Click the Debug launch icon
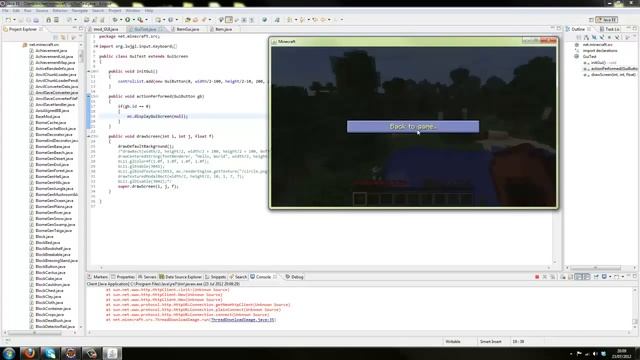This screenshot has height=360, width=640. coord(115,20)
